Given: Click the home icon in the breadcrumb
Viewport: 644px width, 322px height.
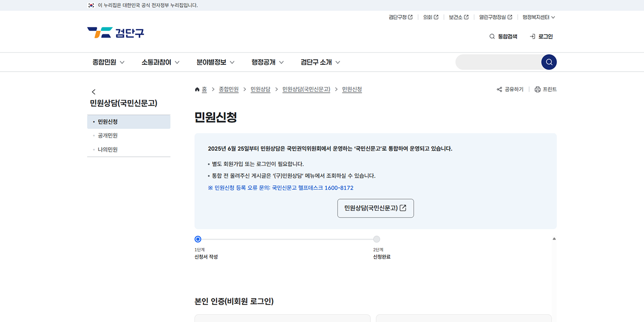Looking at the screenshot, I should (197, 89).
